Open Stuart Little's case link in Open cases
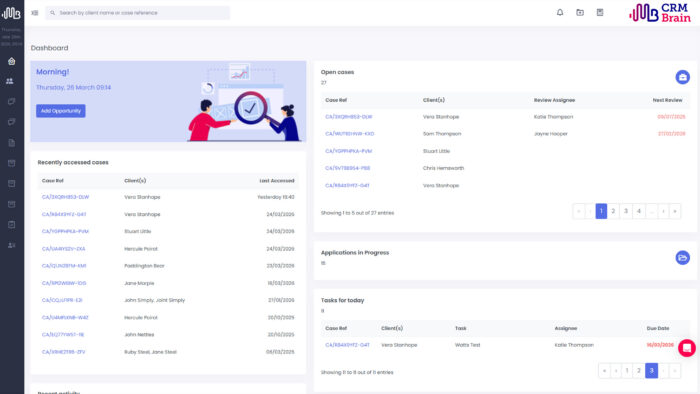700x394 pixels. pyautogui.click(x=349, y=151)
